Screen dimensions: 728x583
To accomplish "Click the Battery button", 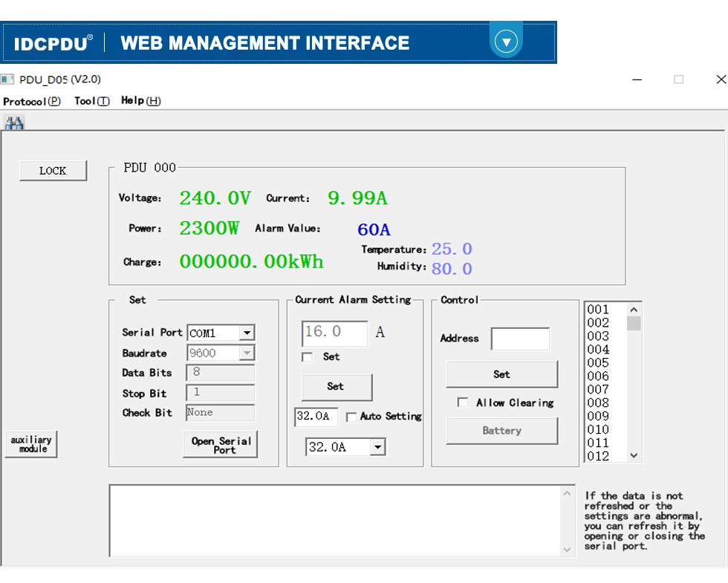I will click(502, 431).
